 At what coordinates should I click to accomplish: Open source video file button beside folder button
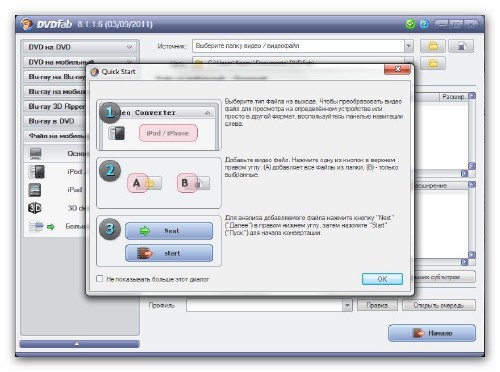[x=461, y=46]
